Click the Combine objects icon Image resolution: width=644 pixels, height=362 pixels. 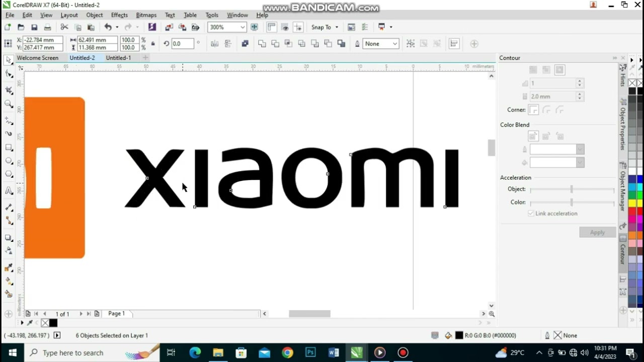pyautogui.click(x=245, y=44)
